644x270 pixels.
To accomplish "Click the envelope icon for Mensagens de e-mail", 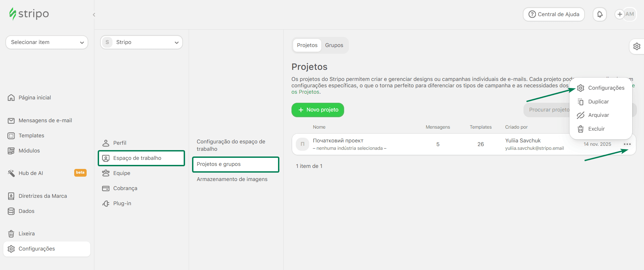I will click(11, 121).
